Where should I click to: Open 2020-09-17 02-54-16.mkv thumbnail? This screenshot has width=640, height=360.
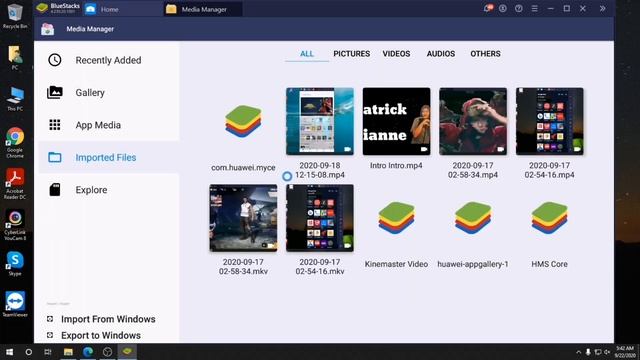[x=320, y=218]
